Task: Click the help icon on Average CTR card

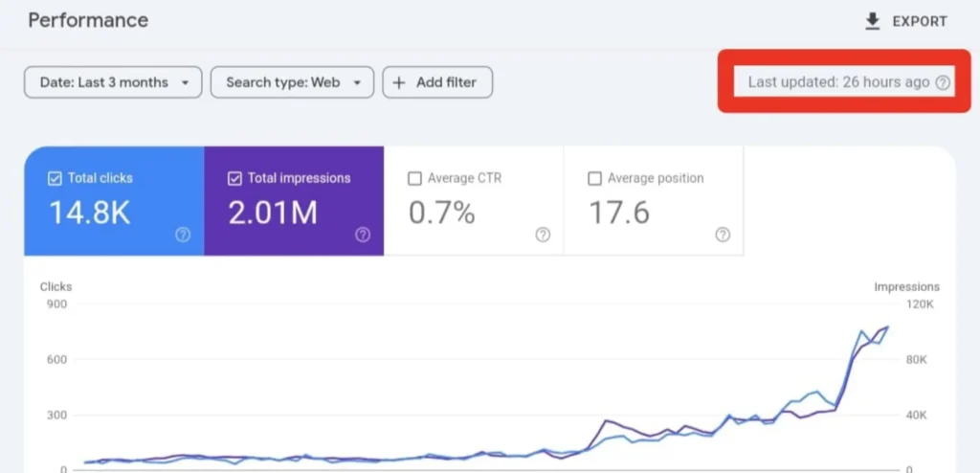Action: [543, 235]
